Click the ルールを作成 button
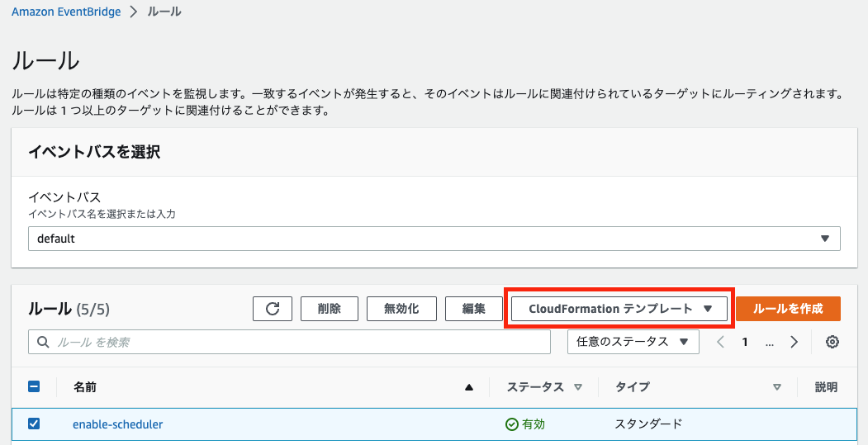 pos(788,309)
